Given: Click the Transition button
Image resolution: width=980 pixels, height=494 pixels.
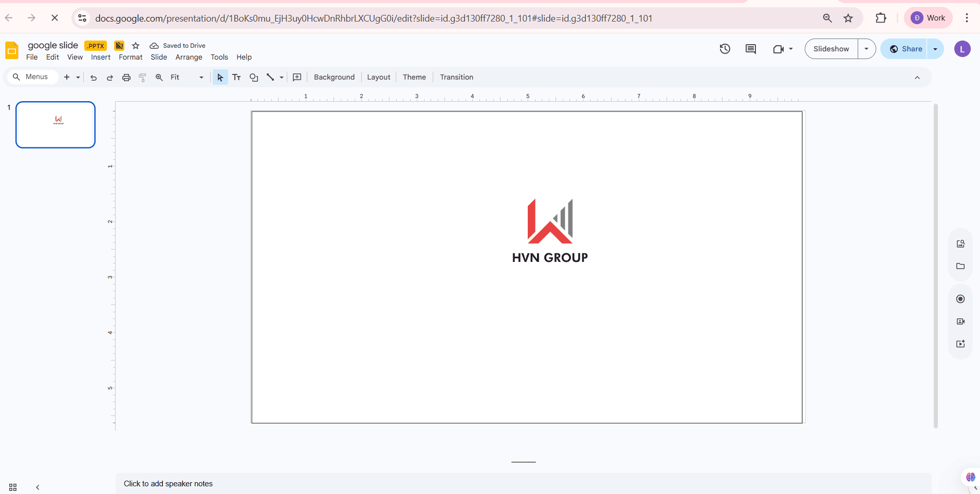Looking at the screenshot, I should [x=456, y=78].
